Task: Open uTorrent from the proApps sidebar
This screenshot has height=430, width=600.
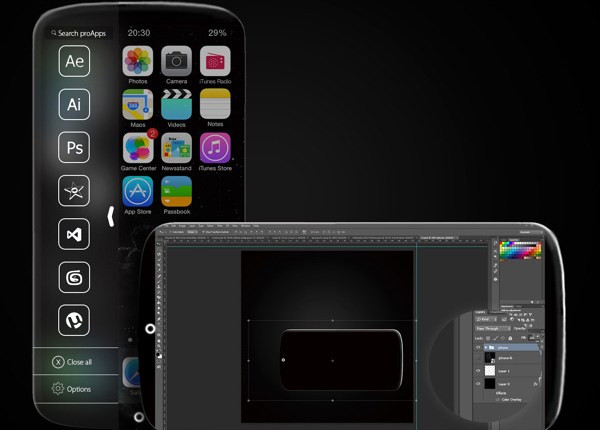Action: click(74, 320)
